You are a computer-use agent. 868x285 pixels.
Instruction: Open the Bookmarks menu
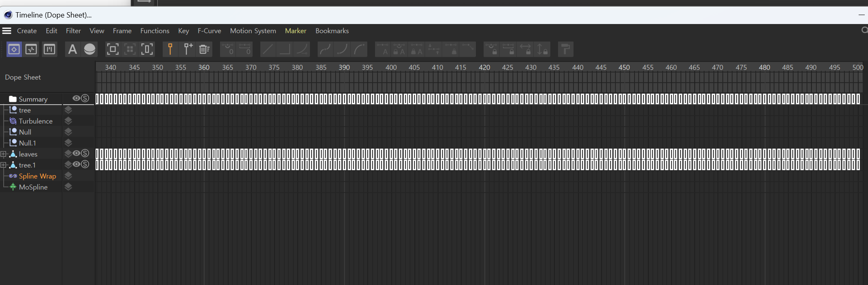tap(332, 31)
